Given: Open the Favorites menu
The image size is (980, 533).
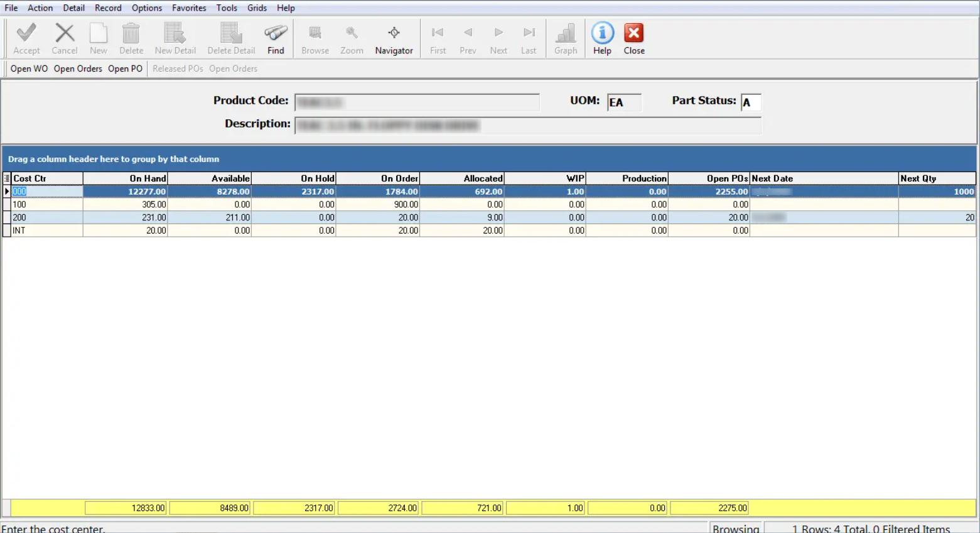Looking at the screenshot, I should (x=189, y=8).
